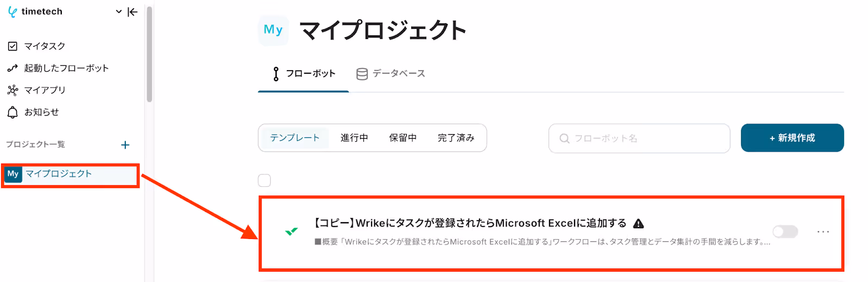Click the マイアプリ nodes icon

[12, 90]
